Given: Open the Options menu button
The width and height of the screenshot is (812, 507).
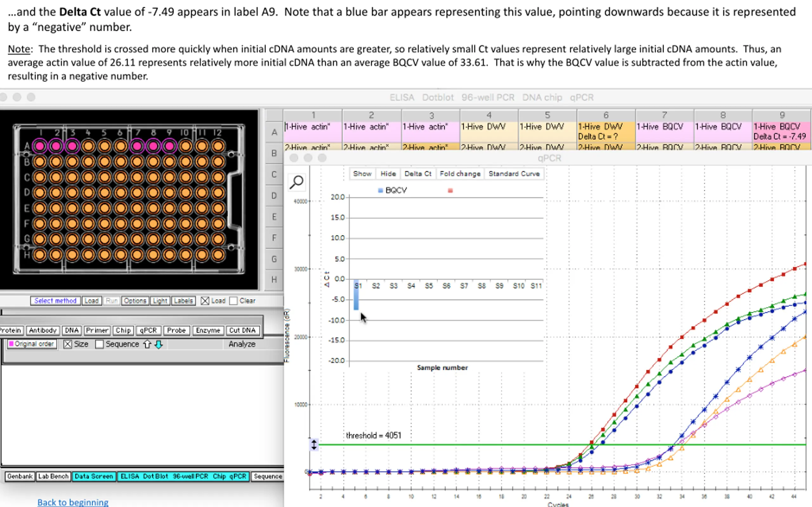Looking at the screenshot, I should pos(135,301).
